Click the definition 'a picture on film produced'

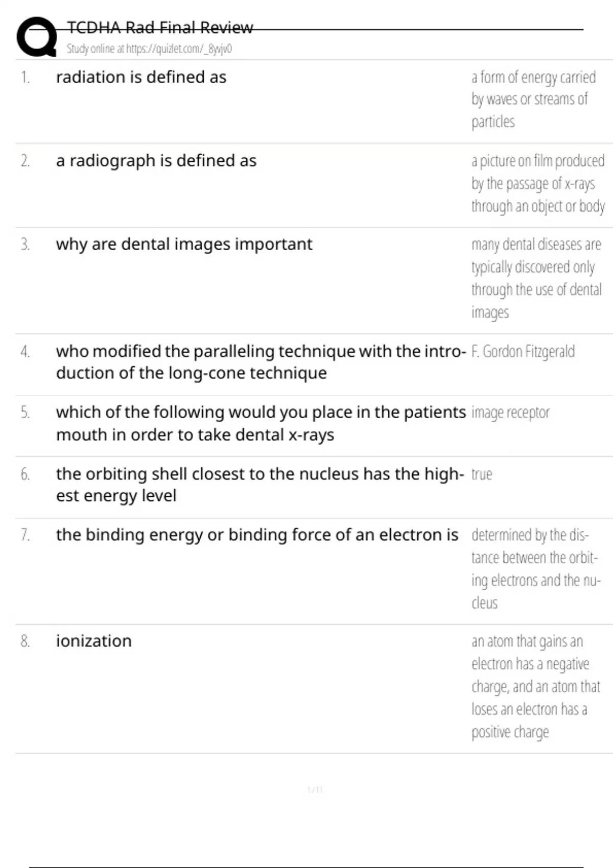tap(537, 183)
